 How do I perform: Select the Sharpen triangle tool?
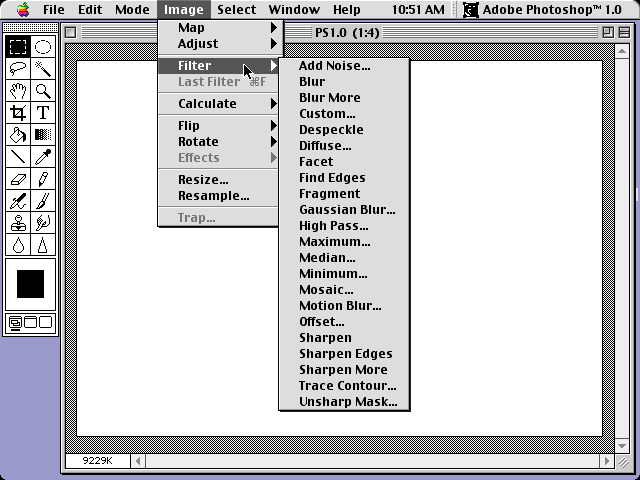pyautogui.click(x=43, y=245)
